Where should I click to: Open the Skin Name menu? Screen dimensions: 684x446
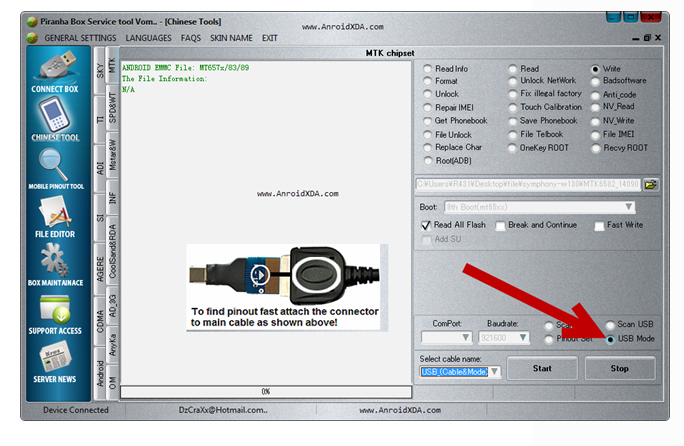click(231, 38)
